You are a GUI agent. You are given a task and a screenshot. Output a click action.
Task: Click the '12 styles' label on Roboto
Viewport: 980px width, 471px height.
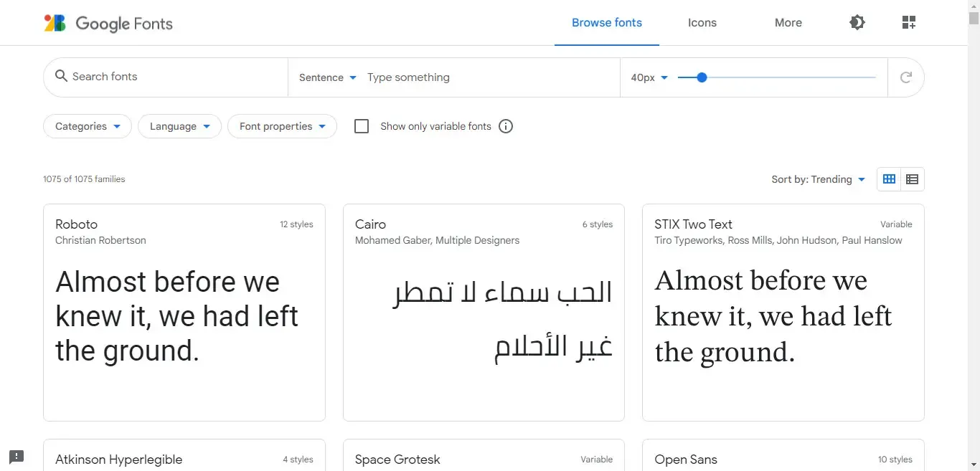[296, 224]
